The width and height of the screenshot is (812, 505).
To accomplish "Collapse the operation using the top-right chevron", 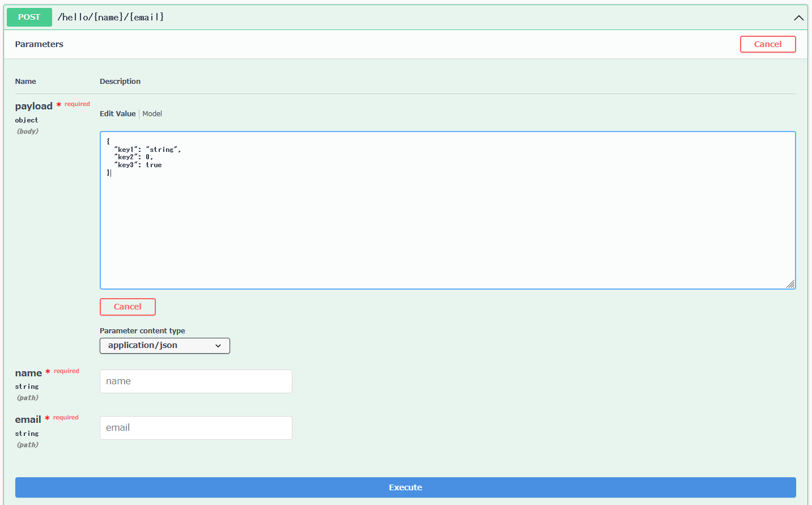I will 798,18.
